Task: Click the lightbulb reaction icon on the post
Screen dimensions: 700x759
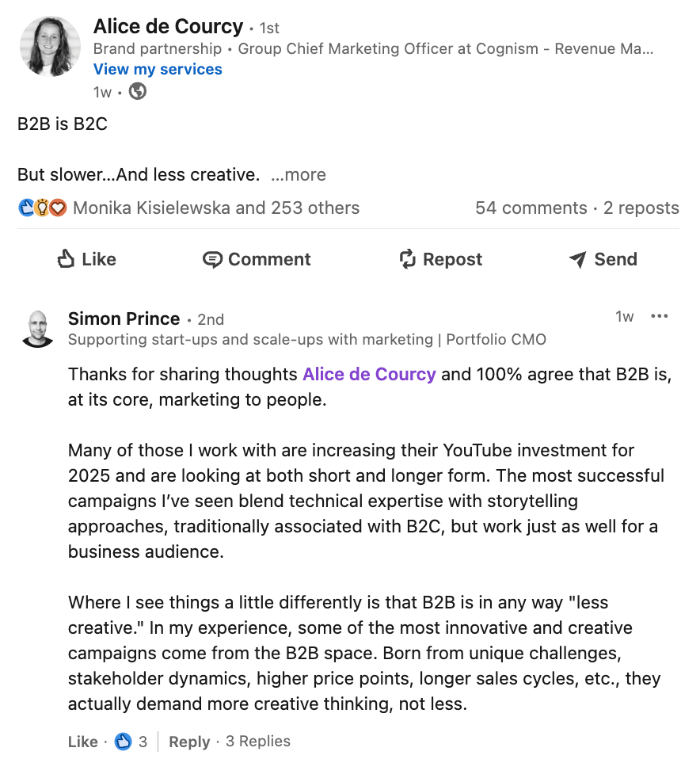Action: coord(40,208)
